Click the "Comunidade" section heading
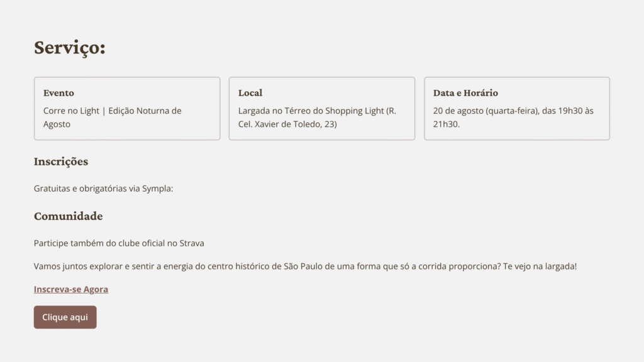Image resolution: width=644 pixels, height=362 pixels. (x=68, y=216)
